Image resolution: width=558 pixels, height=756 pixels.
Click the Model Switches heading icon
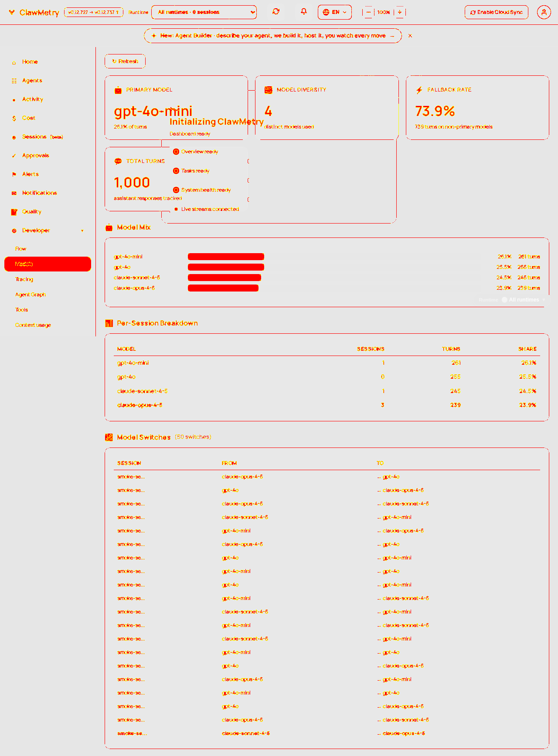[109, 437]
